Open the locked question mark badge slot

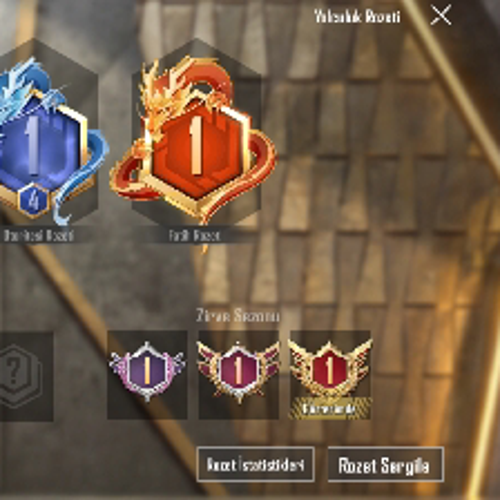(x=26, y=376)
